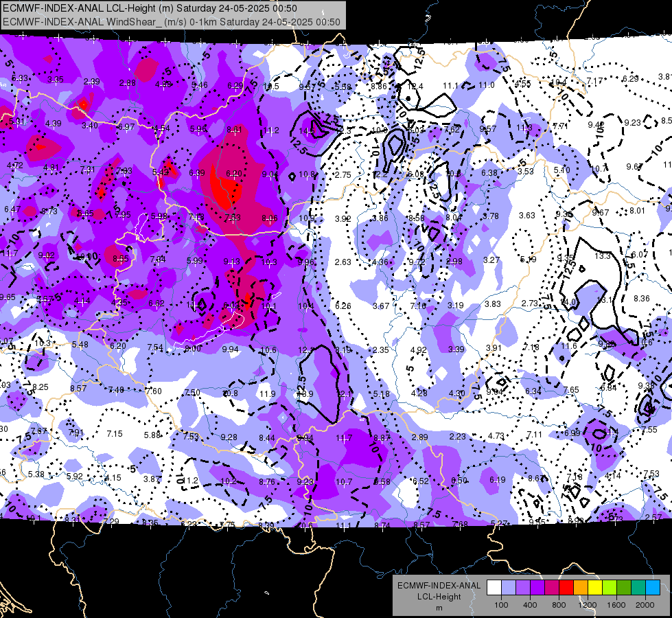Click the wind shear value 4.39

53,123
